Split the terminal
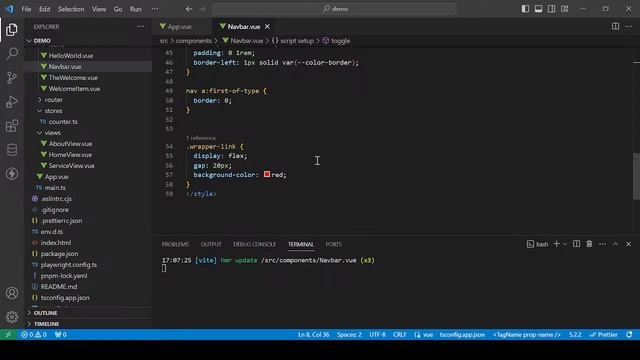The image size is (640, 360). [576, 244]
